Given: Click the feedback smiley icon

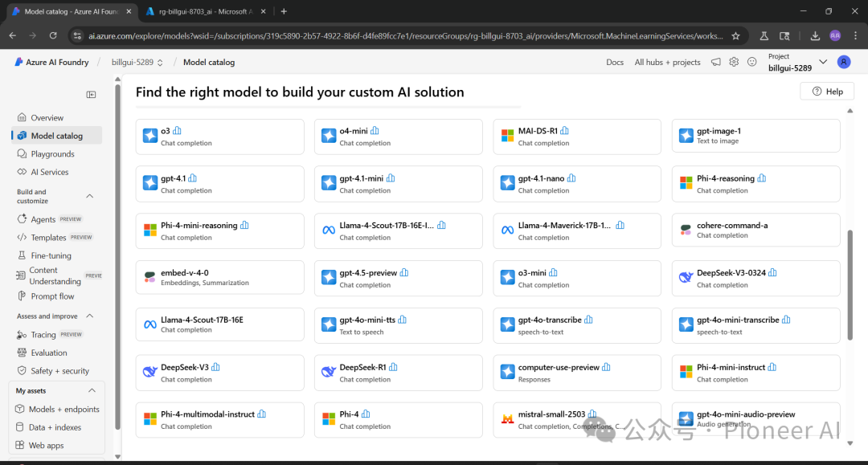Looking at the screenshot, I should click(751, 62).
